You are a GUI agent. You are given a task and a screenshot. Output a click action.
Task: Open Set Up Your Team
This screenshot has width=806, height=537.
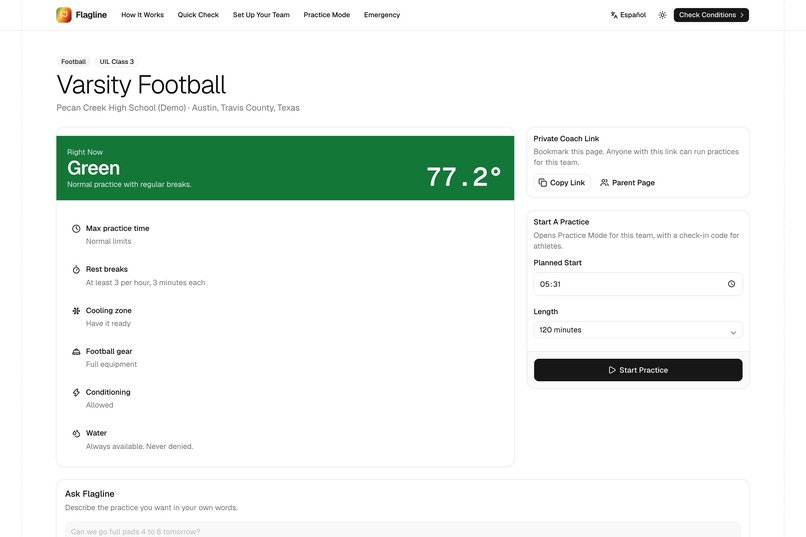pos(261,15)
